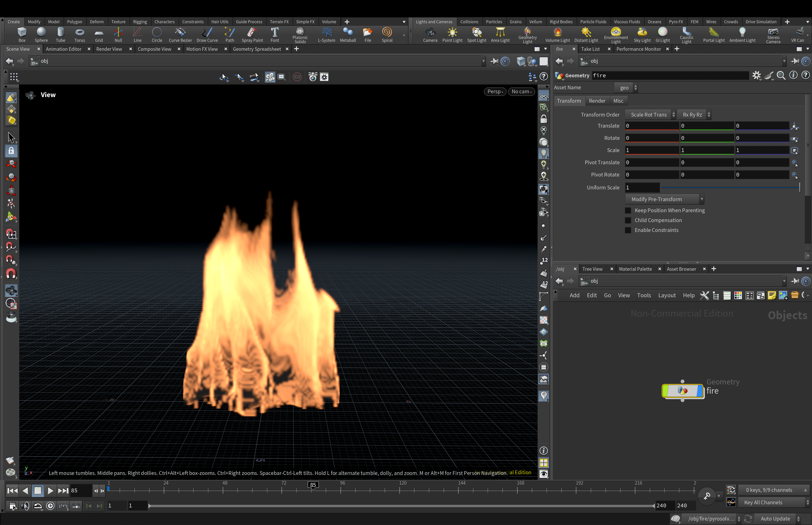Open the Persp viewport menu
Viewport: 812px width, 525px height.
coord(495,91)
